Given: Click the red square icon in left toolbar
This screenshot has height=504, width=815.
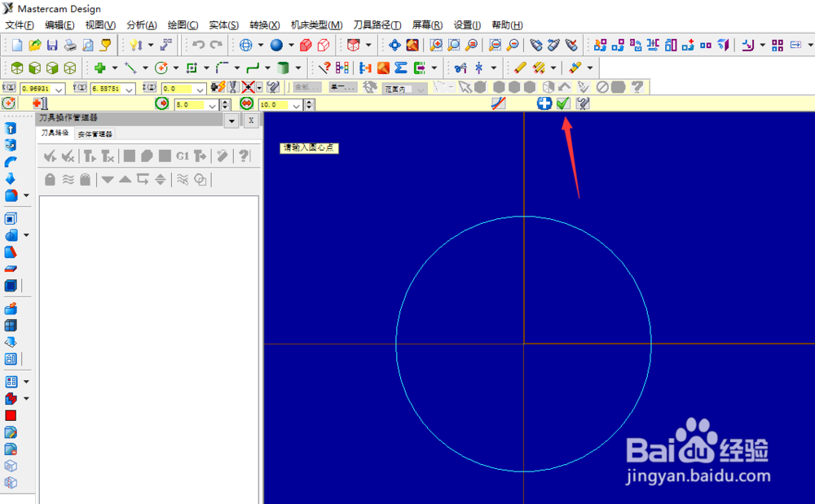Looking at the screenshot, I should [x=11, y=415].
